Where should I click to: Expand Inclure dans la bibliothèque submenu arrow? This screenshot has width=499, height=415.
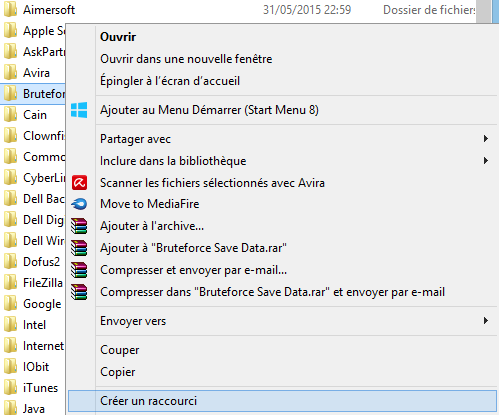[486, 161]
